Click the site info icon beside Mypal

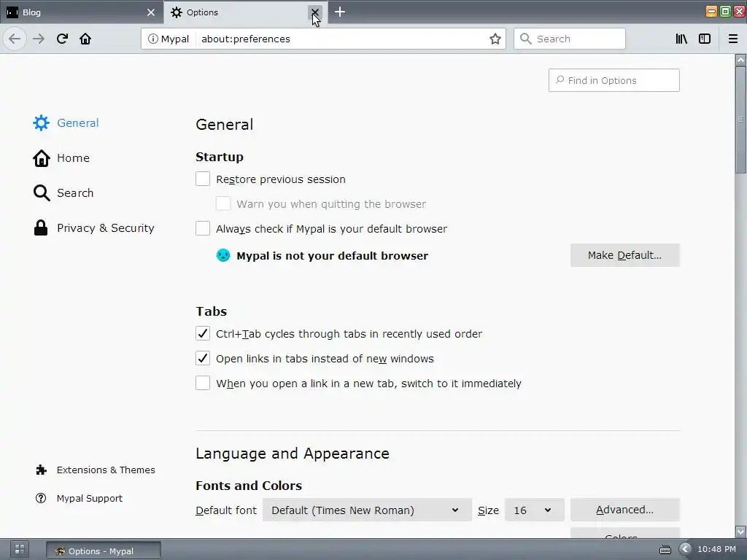pyautogui.click(x=152, y=39)
